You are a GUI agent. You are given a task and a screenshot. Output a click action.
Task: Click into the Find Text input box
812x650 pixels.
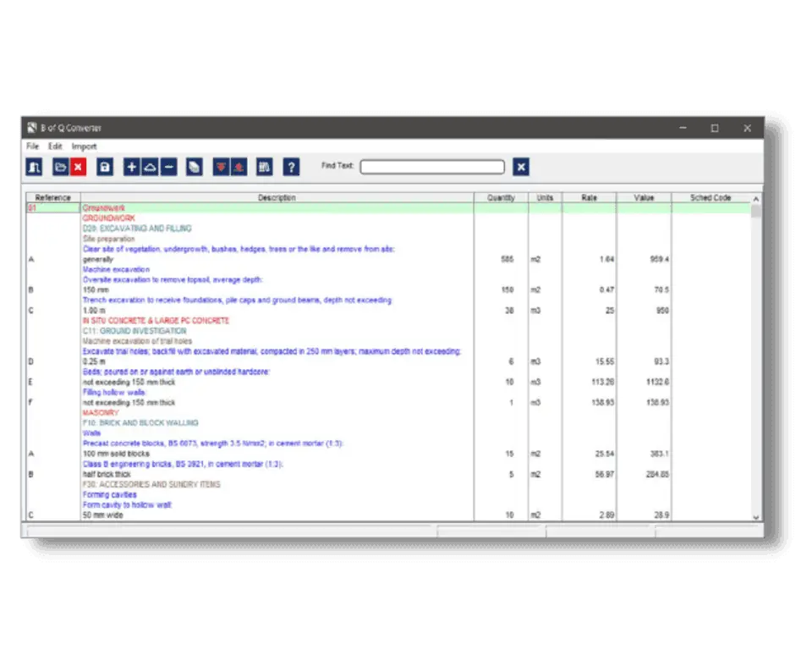(432, 167)
